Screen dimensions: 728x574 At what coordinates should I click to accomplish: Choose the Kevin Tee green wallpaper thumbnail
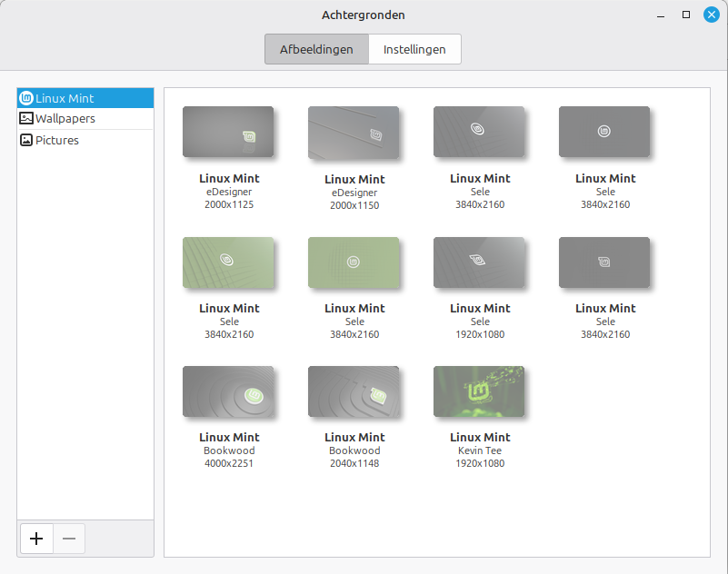[x=479, y=391]
